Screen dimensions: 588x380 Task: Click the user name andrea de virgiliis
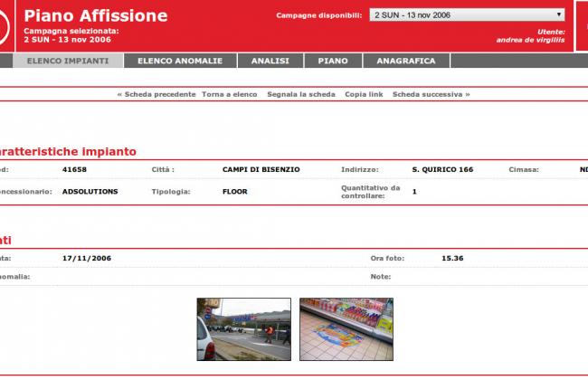[x=530, y=40]
